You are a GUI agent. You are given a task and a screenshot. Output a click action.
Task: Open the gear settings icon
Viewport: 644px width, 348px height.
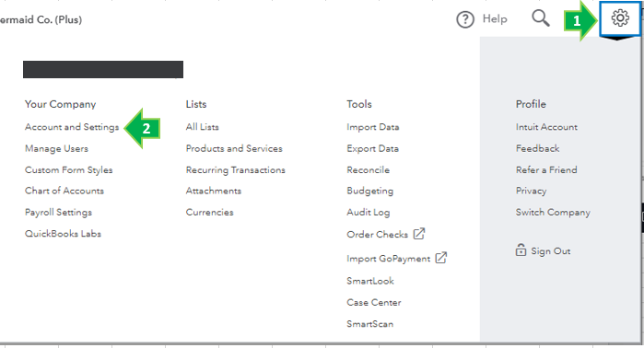click(620, 18)
